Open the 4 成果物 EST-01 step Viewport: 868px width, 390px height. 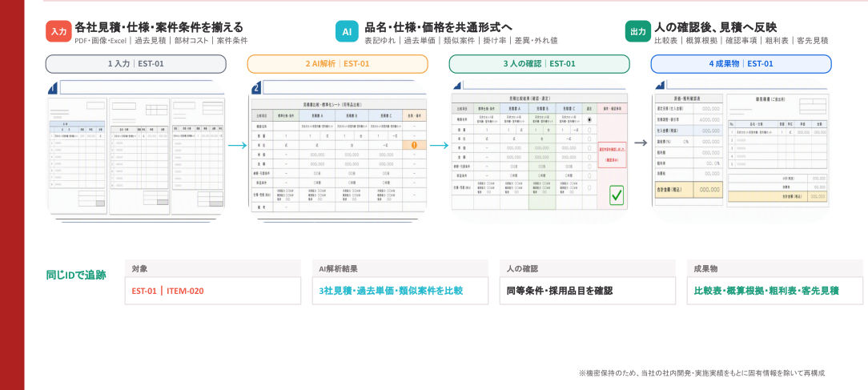point(741,64)
